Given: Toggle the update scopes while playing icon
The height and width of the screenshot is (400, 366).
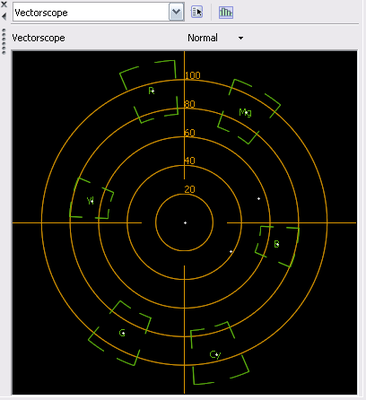Looking at the screenshot, I should tap(226, 12).
